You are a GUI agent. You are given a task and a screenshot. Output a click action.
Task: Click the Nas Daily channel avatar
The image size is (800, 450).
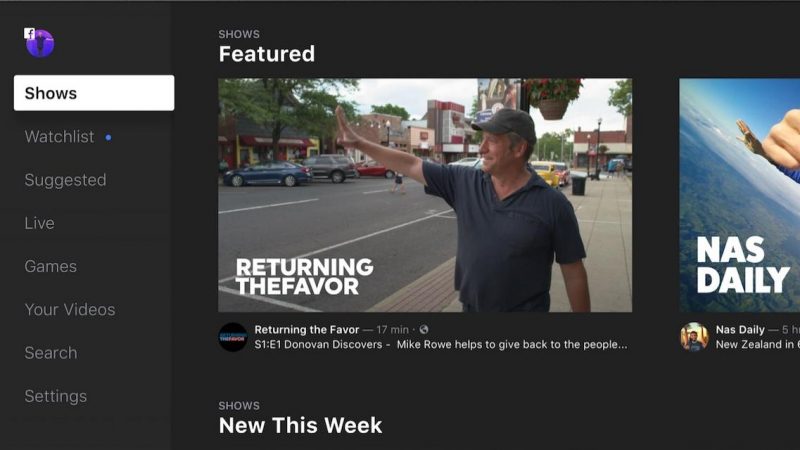click(x=694, y=337)
